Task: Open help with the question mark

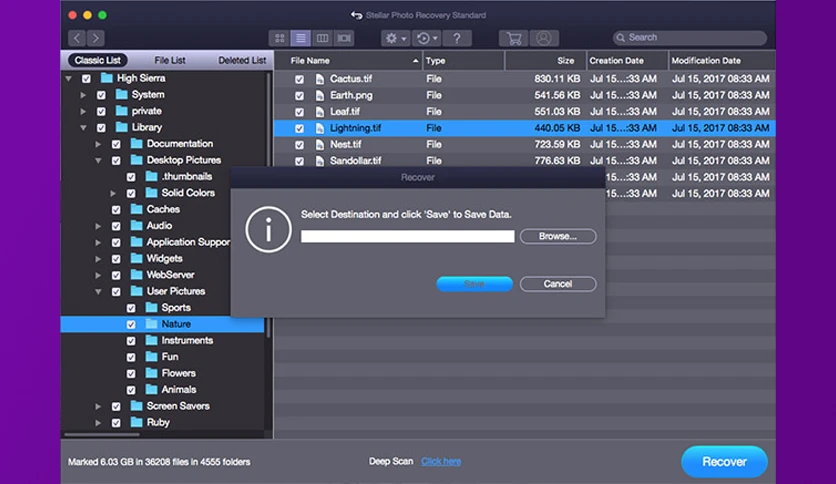Action: [x=457, y=38]
